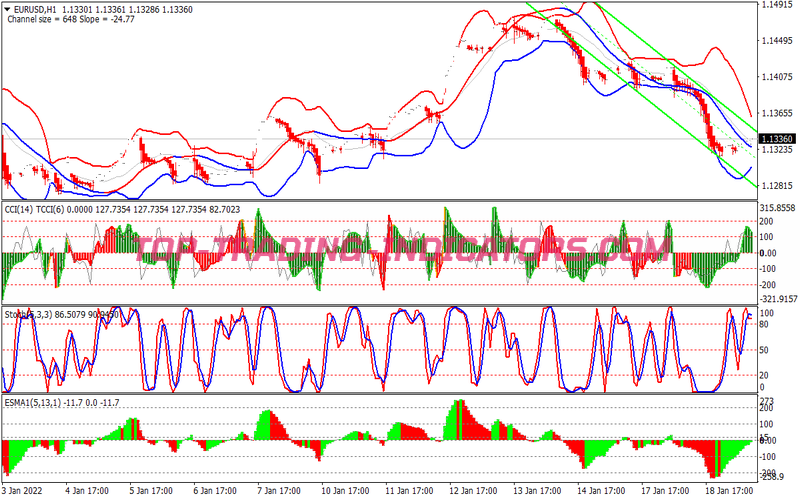Click the 1.14075 price axis value
This screenshot has height=500, width=800.
point(777,77)
